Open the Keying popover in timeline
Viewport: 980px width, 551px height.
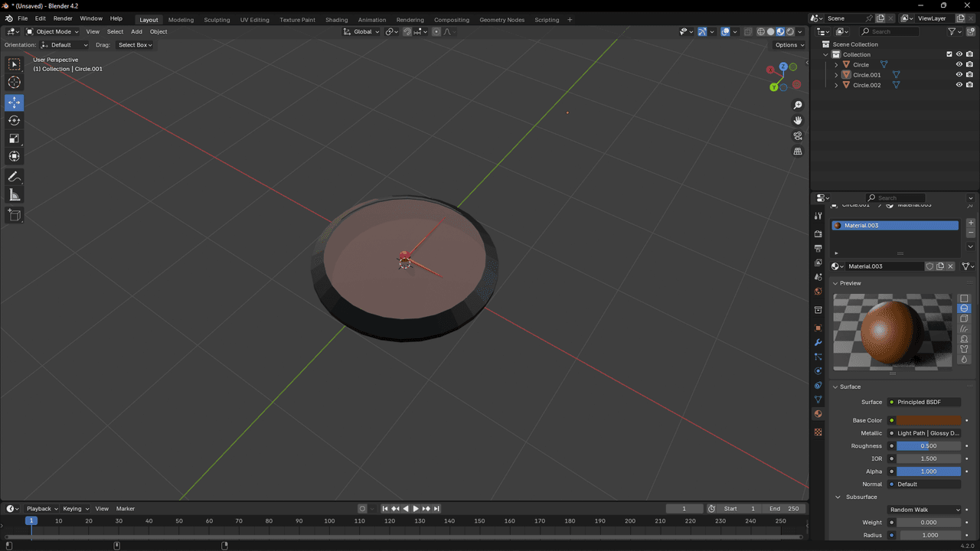coord(75,509)
